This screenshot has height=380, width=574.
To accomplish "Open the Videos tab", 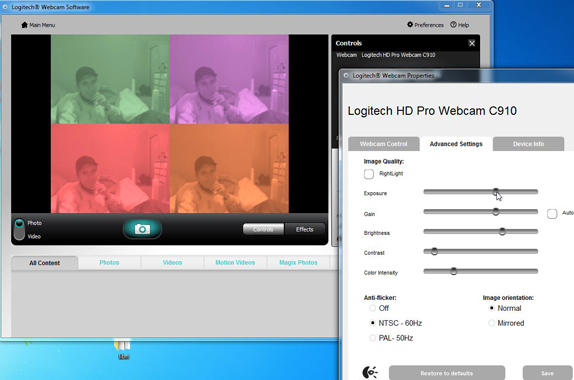I will (172, 262).
